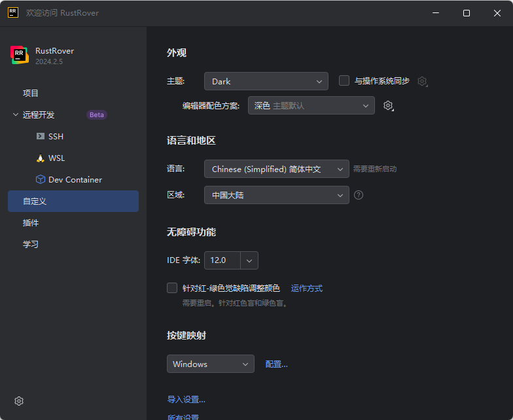Open the 区域 中国大陆 dropdown
Image resolution: width=513 pixels, height=420 pixels.
(276, 195)
